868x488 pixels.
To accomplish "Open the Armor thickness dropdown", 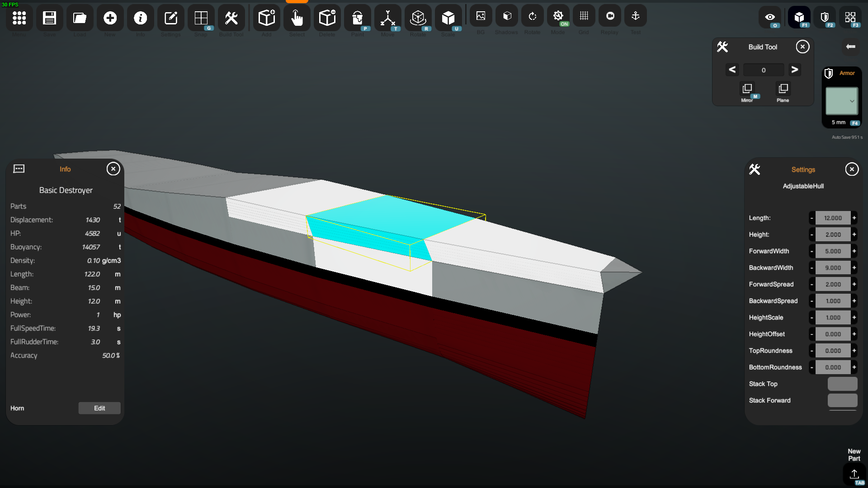I will 842,101.
